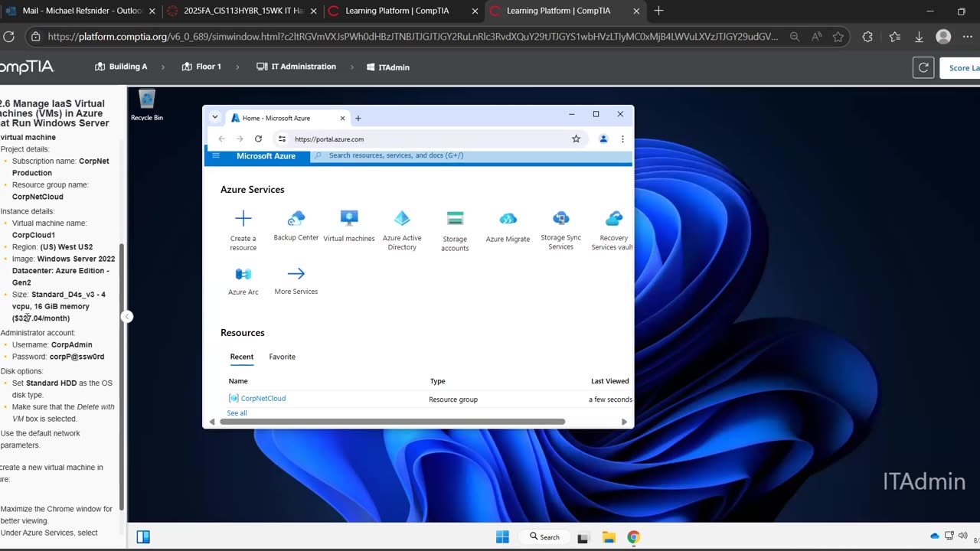Screen dimensions: 980x551
Task: Click the Azure window horizontal scrollbar
Action: click(x=393, y=422)
